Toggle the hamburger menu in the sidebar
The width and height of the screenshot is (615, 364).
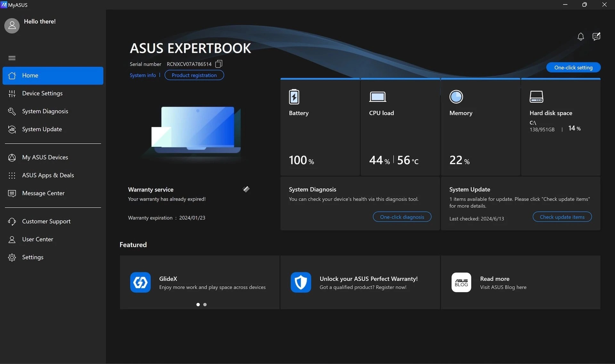point(12,58)
